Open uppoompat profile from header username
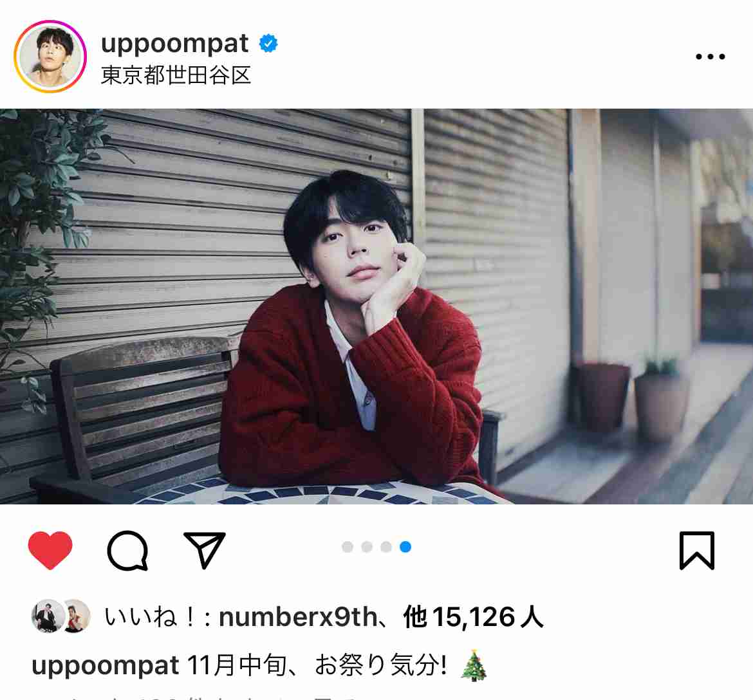Screen dimensions: 753x700 [x=175, y=43]
